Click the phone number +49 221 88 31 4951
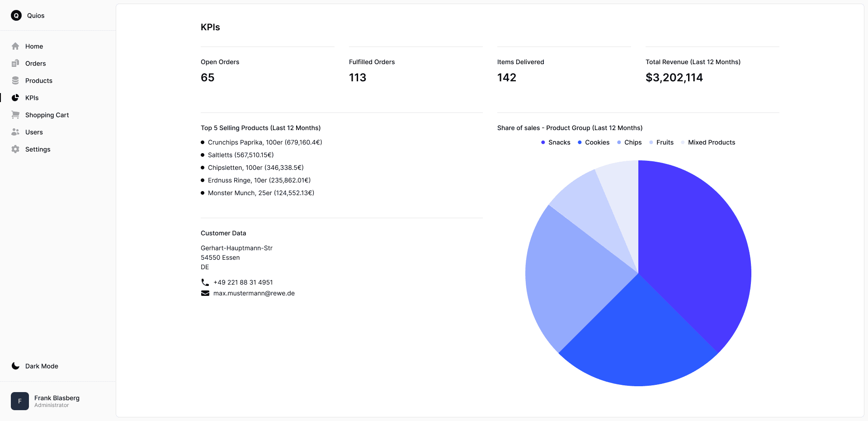The image size is (868, 421). (243, 282)
